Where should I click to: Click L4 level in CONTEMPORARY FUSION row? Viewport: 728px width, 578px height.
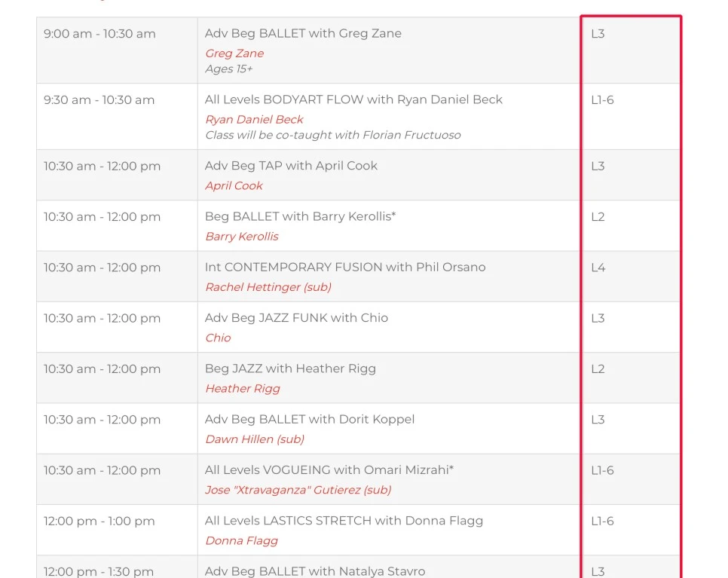(x=598, y=268)
